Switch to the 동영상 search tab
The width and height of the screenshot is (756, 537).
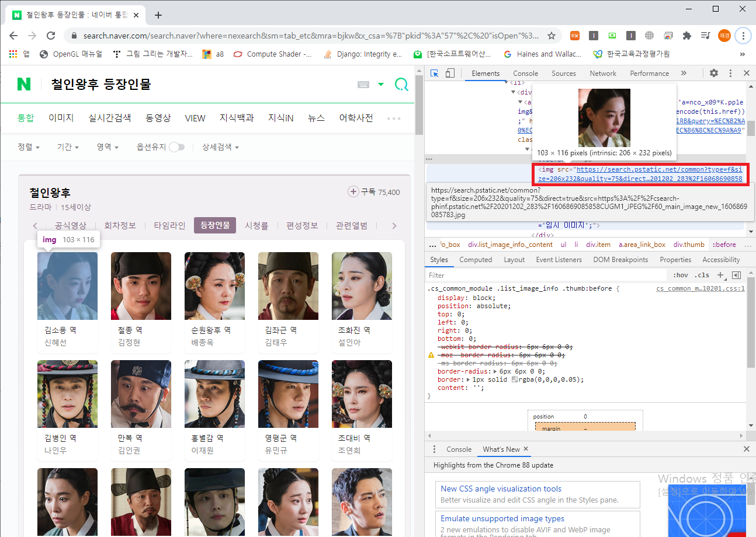158,118
